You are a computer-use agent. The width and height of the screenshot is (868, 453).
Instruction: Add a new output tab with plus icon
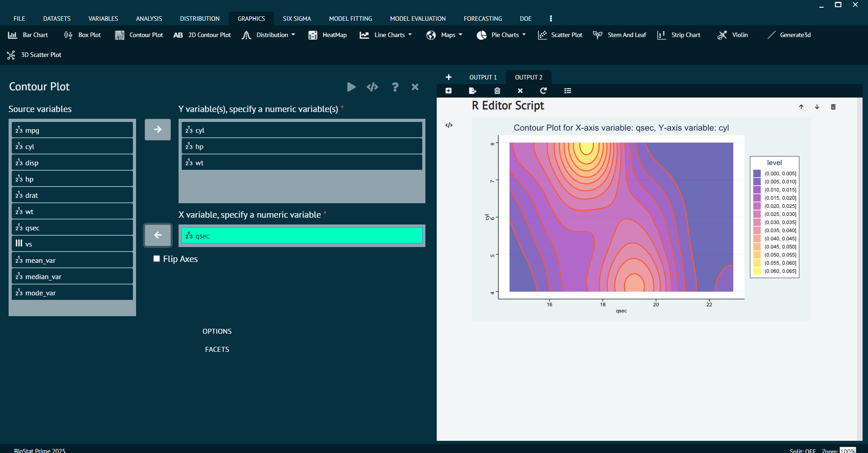pyautogui.click(x=448, y=77)
